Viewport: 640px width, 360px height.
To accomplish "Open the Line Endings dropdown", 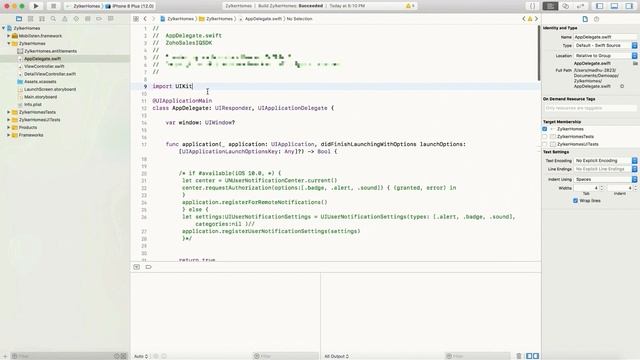I will pos(606,169).
